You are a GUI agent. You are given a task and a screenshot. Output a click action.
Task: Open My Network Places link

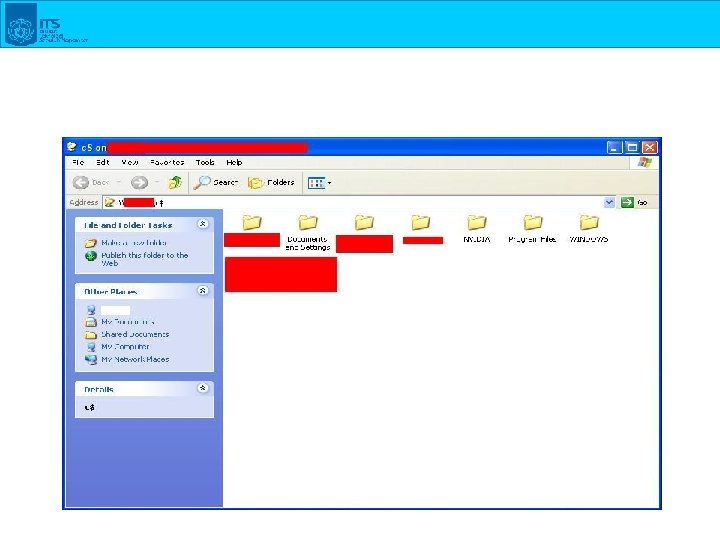point(135,359)
